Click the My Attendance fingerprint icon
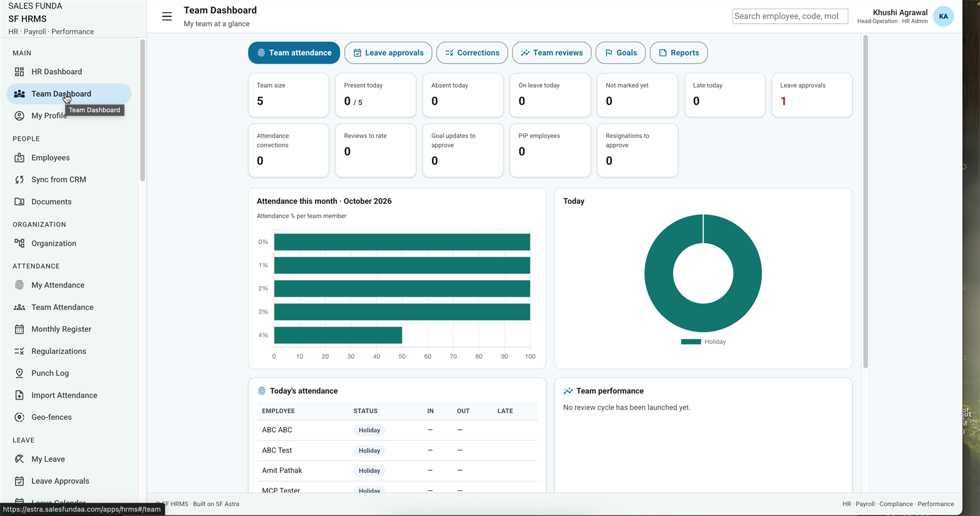The height and width of the screenshot is (516, 980). pyautogui.click(x=20, y=285)
